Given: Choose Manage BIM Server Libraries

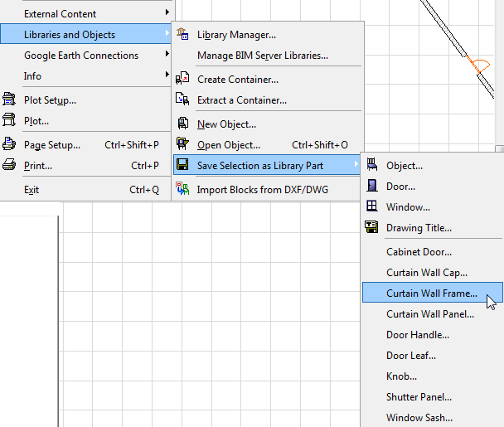Looking at the screenshot, I should pos(269,56).
